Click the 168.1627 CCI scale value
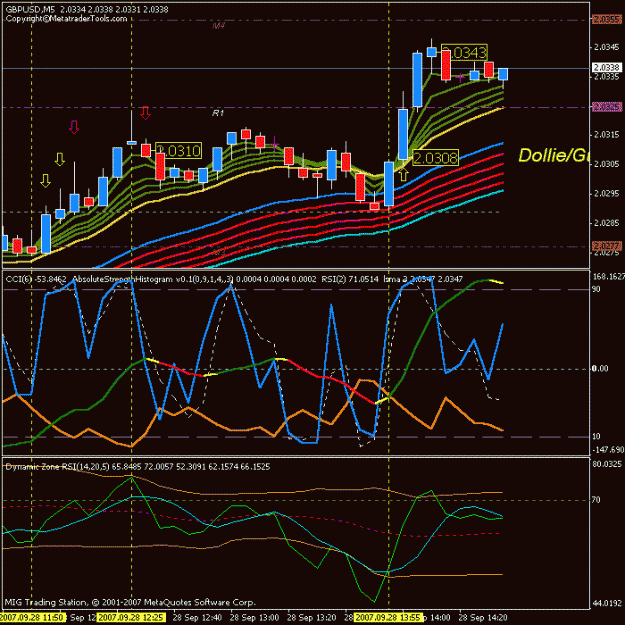The height and width of the screenshot is (625, 625). pyautogui.click(x=609, y=276)
